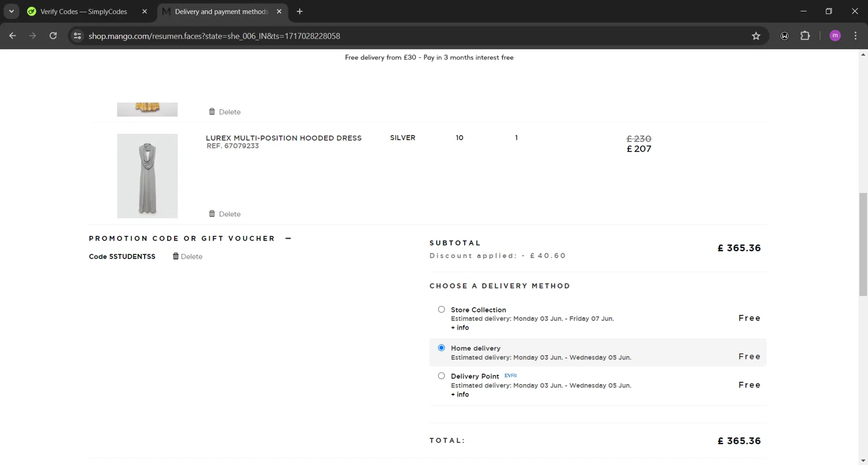
Task: Click the Store Collection estimated delivery dates
Action: (532, 319)
